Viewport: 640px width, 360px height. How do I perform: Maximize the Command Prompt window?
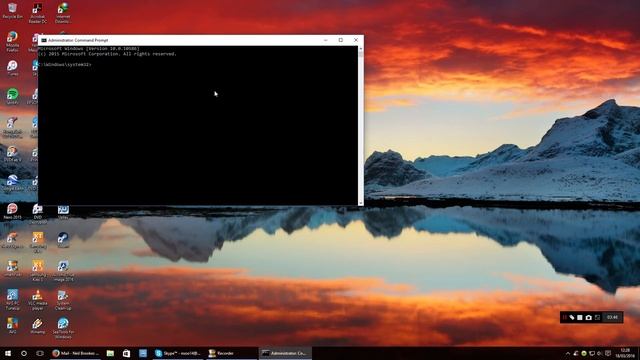pyautogui.click(x=341, y=40)
